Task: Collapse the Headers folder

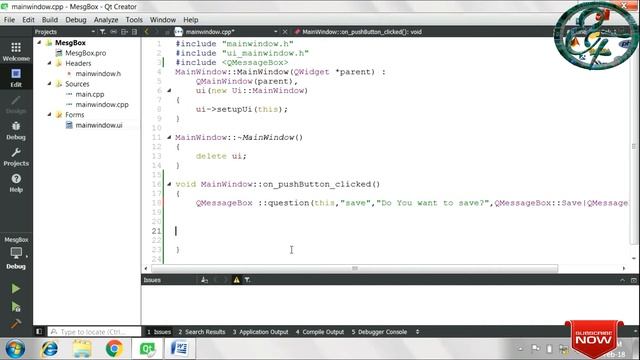Action: pos(50,63)
